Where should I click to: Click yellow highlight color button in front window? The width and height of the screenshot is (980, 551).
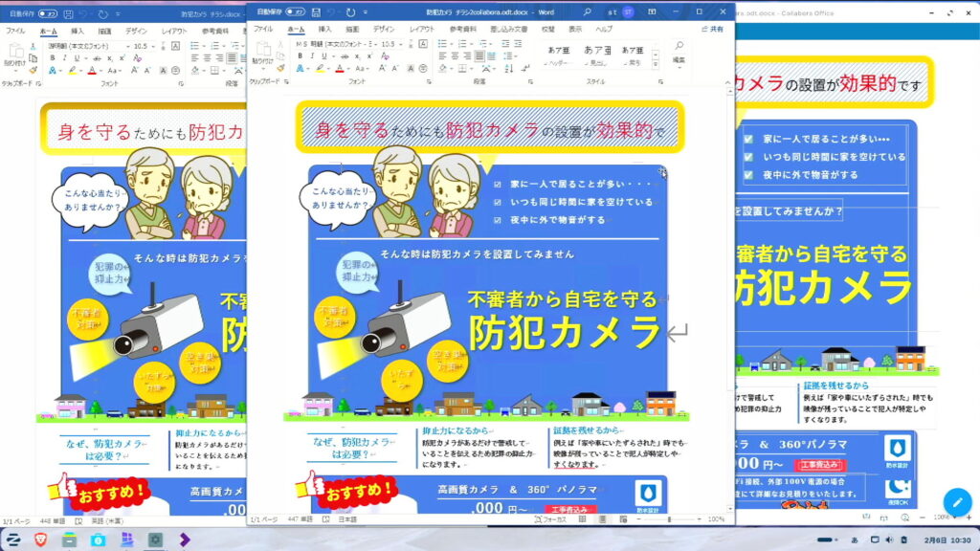coord(318,70)
